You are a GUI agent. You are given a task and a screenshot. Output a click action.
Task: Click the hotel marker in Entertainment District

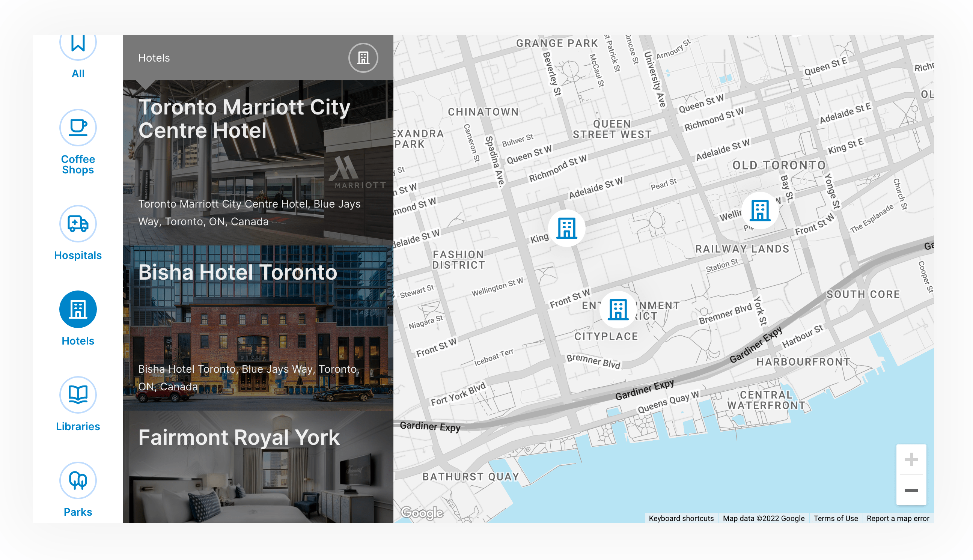[x=618, y=310]
